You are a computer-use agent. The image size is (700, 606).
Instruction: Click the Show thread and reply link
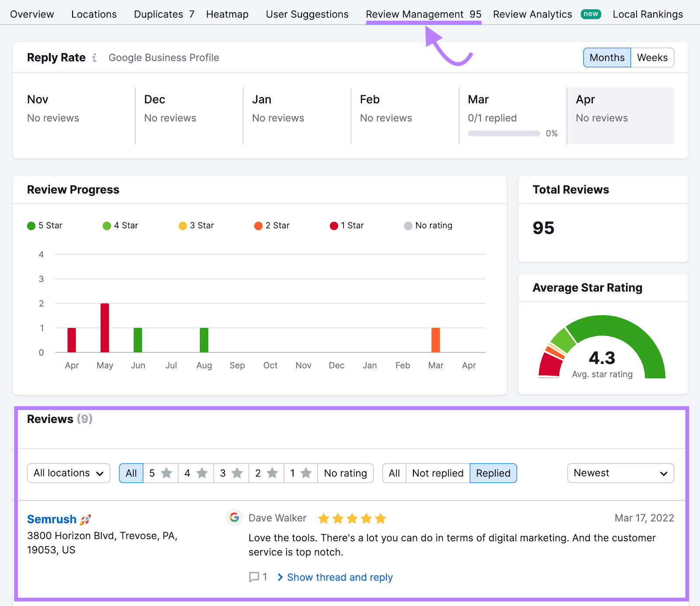(x=339, y=577)
